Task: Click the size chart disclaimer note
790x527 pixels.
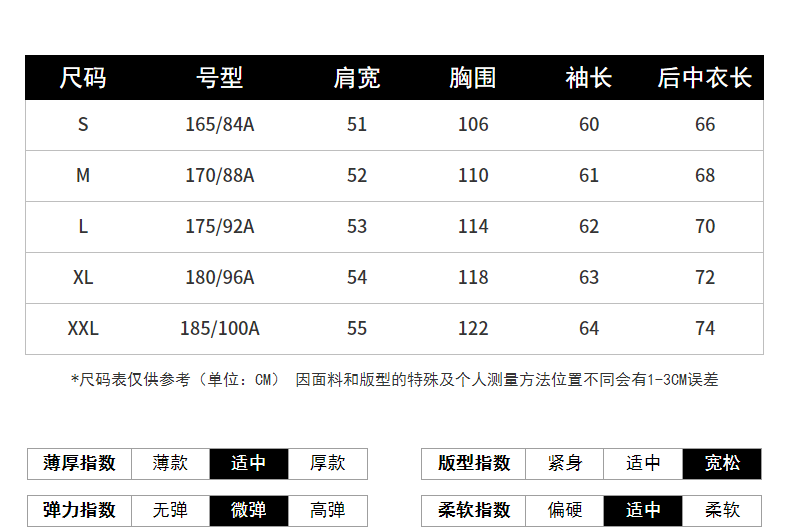Action: coord(394,379)
